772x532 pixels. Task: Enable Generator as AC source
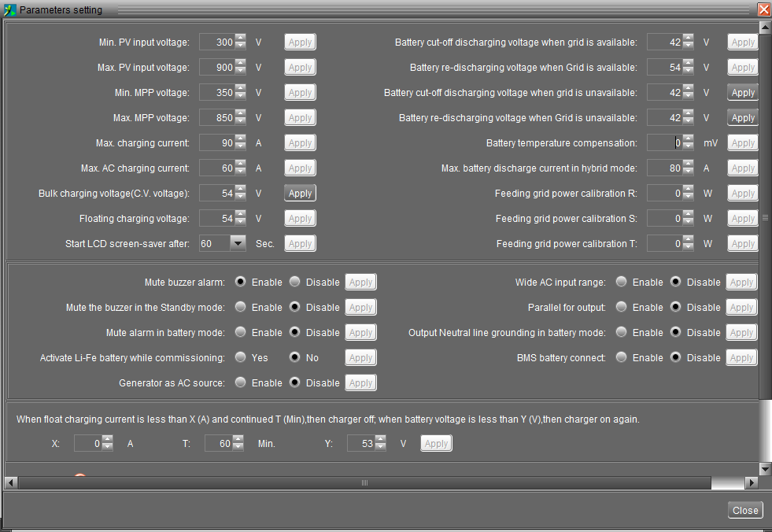(240, 382)
